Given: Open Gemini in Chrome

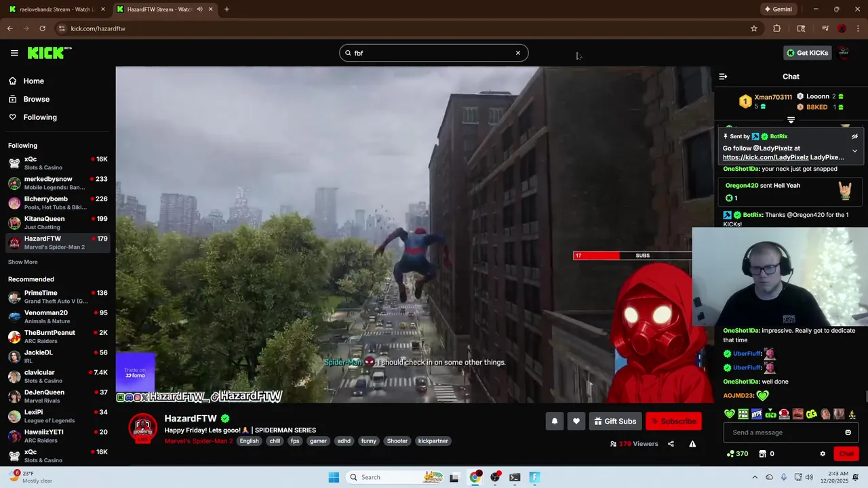Looking at the screenshot, I should pyautogui.click(x=778, y=9).
